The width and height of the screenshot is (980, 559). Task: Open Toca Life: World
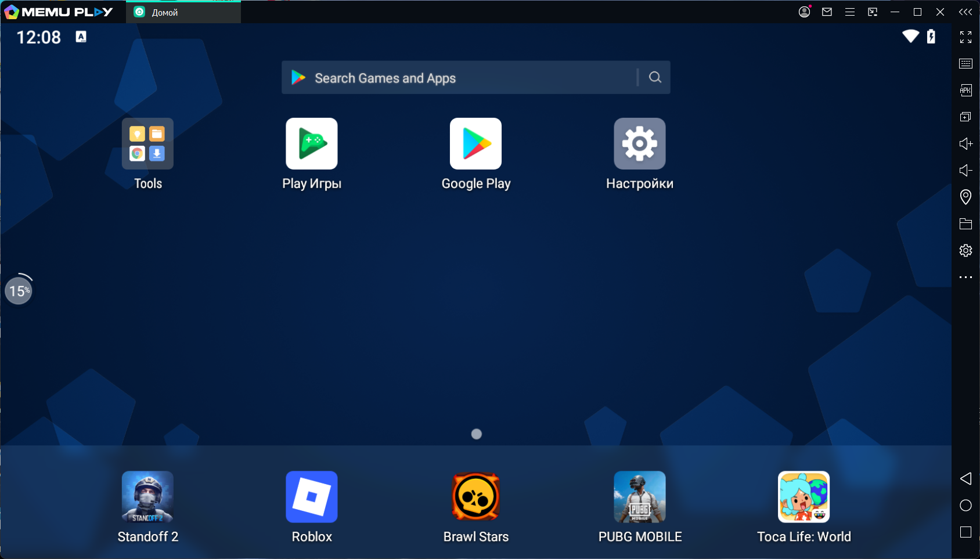804,497
